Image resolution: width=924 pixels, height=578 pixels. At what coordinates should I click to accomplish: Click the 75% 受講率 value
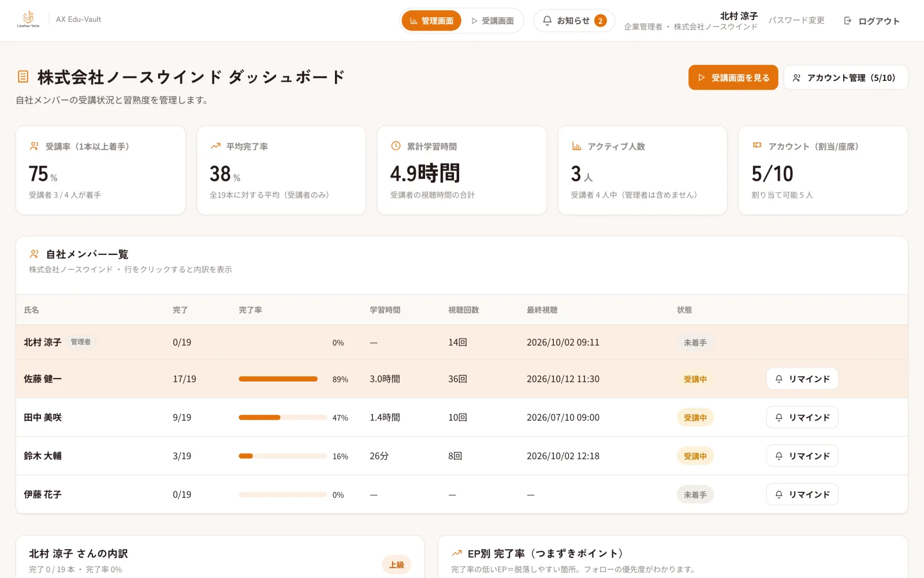(43, 174)
